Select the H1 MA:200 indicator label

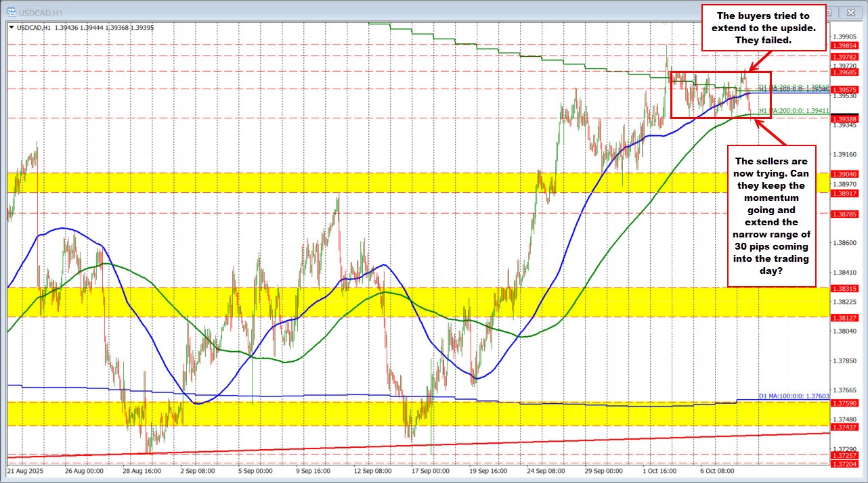tap(783, 111)
